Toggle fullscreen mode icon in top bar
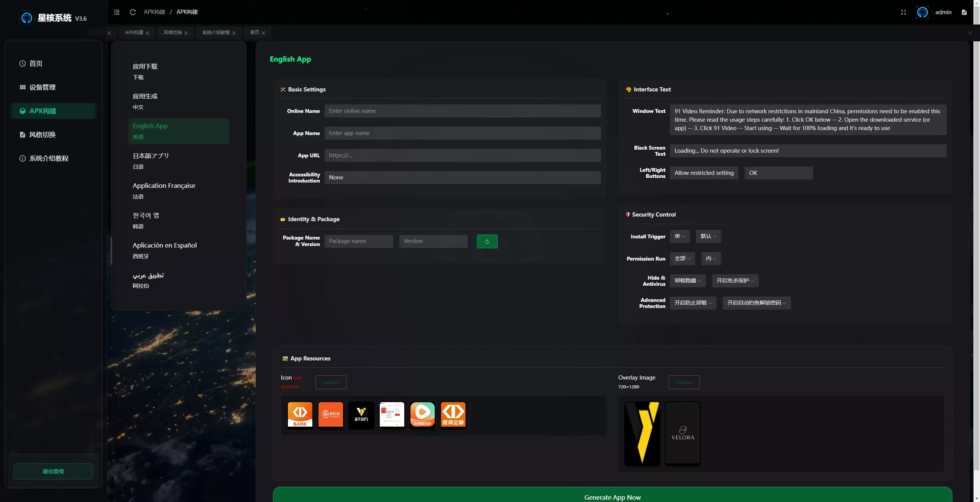Image resolution: width=980 pixels, height=502 pixels. 903,12
